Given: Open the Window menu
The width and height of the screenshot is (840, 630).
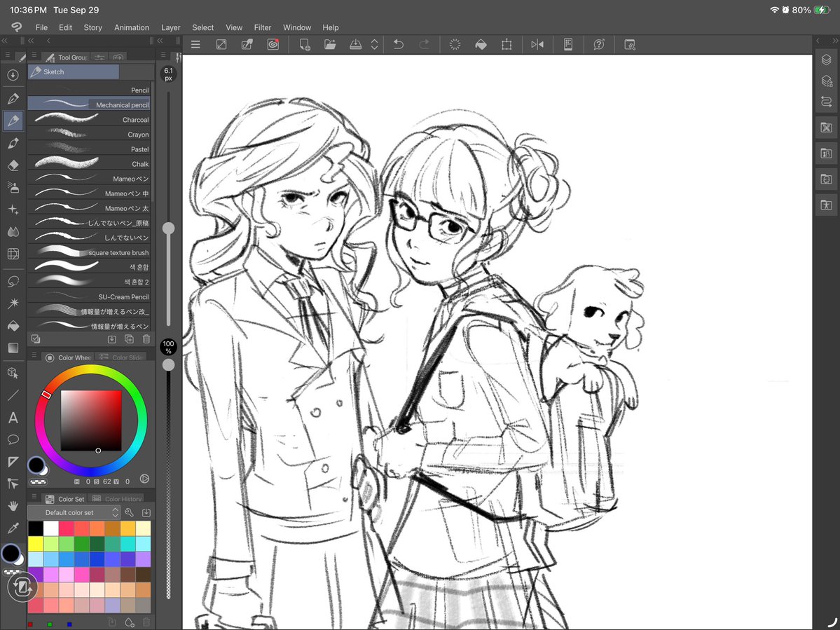Looking at the screenshot, I should click(297, 28).
